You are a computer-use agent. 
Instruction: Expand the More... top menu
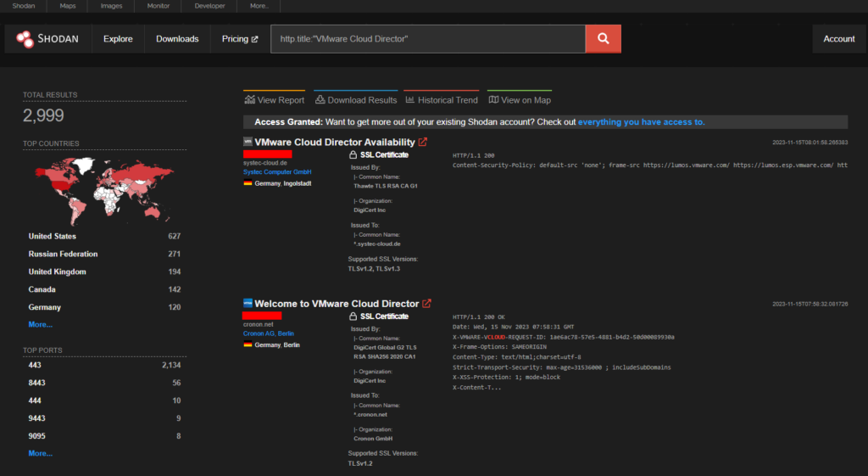pyautogui.click(x=259, y=6)
